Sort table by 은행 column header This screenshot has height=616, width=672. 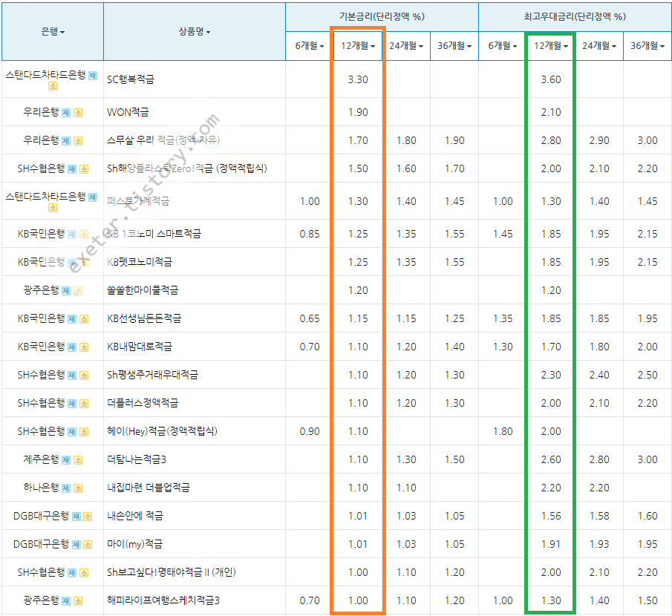pos(53,32)
